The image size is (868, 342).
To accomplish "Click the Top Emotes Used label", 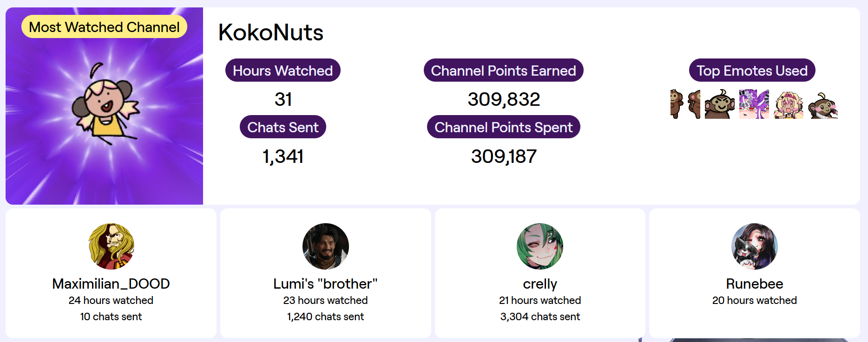I will tap(752, 71).
